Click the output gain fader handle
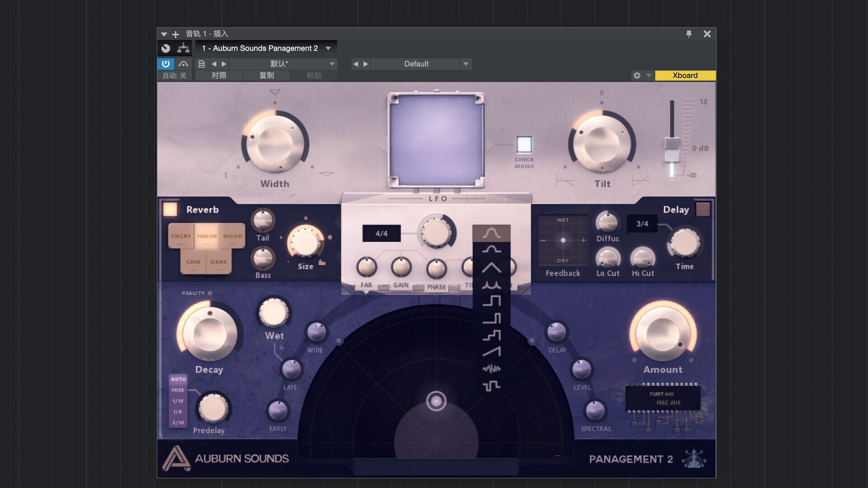The height and width of the screenshot is (488, 868). click(x=672, y=150)
